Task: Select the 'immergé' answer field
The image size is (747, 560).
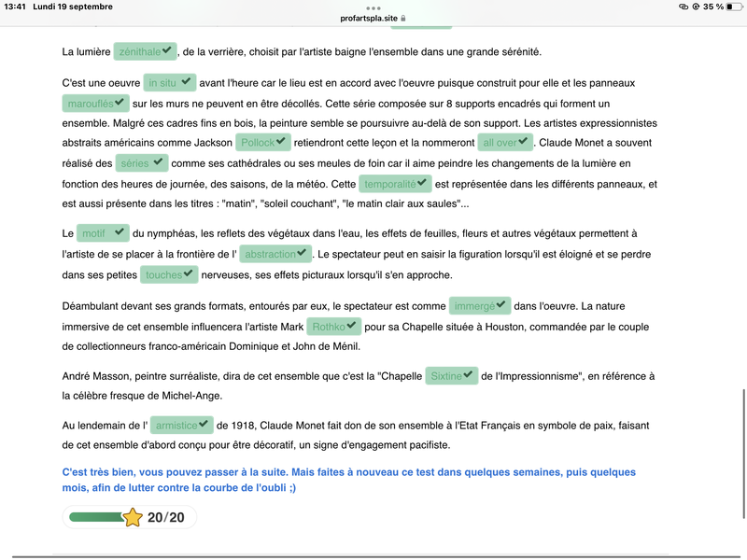Action: (480, 306)
